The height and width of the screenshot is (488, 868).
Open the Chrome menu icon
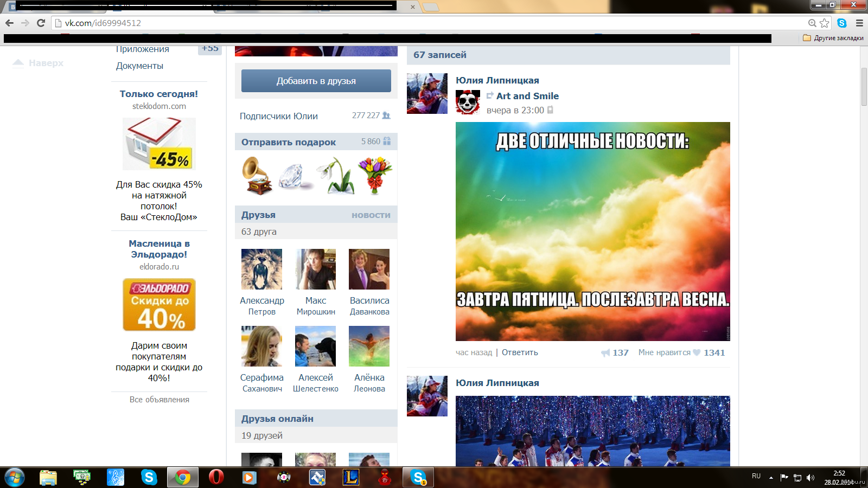coord(859,23)
